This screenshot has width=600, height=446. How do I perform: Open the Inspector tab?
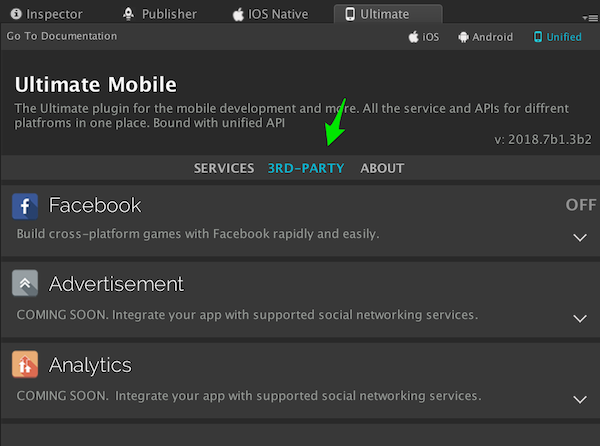click(x=46, y=14)
